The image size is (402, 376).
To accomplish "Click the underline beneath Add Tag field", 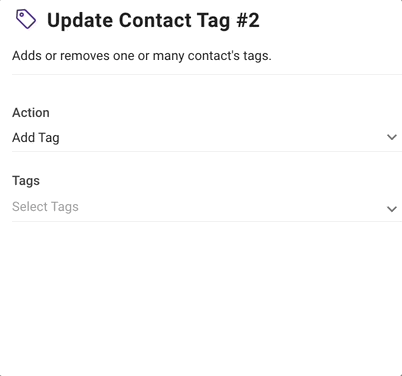I will point(207,151).
